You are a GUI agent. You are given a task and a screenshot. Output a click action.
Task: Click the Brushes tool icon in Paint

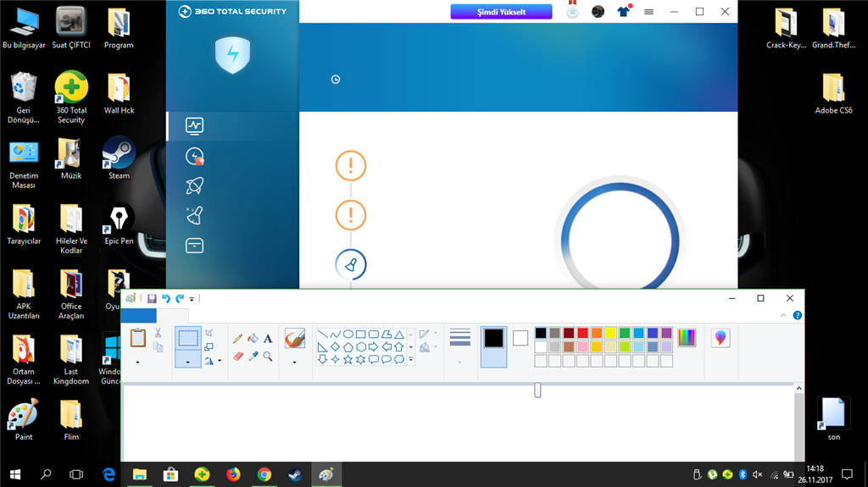[x=294, y=338]
